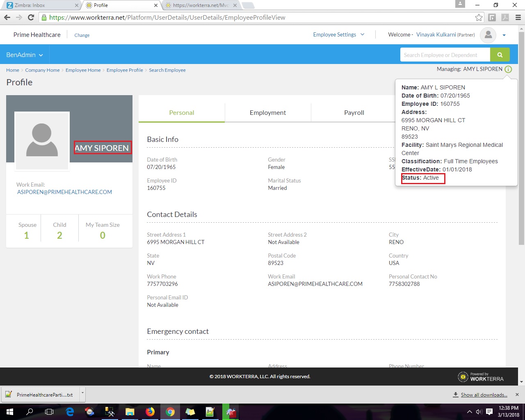The image size is (525, 420).
Task: Click the Child count 2
Action: [x=59, y=235]
